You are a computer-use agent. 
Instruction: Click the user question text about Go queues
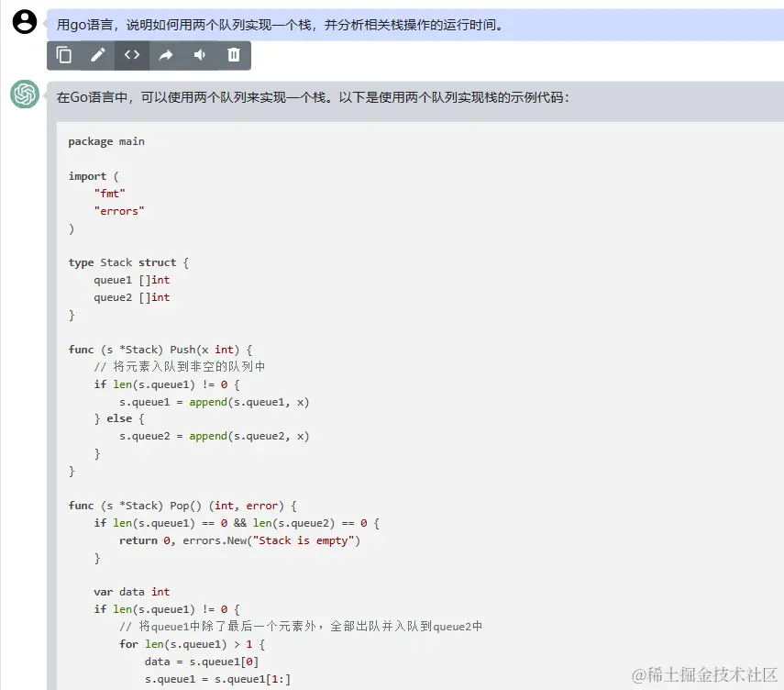pyautogui.click(x=281, y=25)
